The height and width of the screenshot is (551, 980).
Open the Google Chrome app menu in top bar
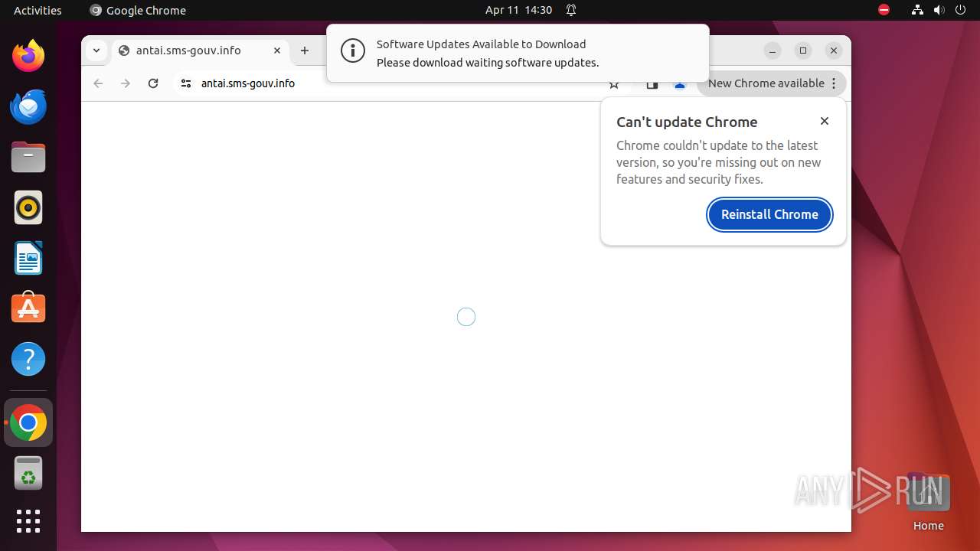click(138, 10)
